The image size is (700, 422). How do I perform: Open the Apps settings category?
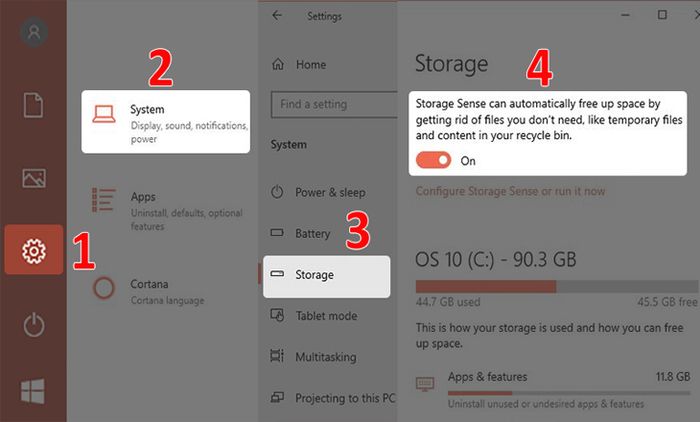pyautogui.click(x=167, y=211)
